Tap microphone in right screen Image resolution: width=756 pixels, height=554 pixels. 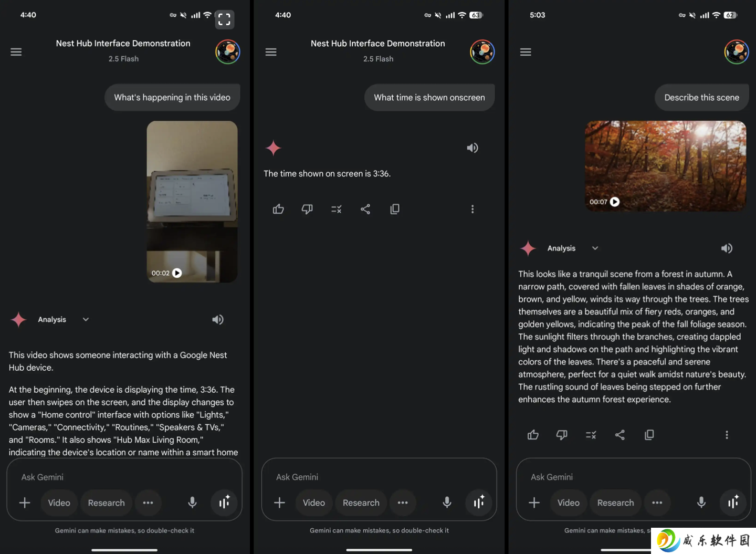[x=701, y=503]
